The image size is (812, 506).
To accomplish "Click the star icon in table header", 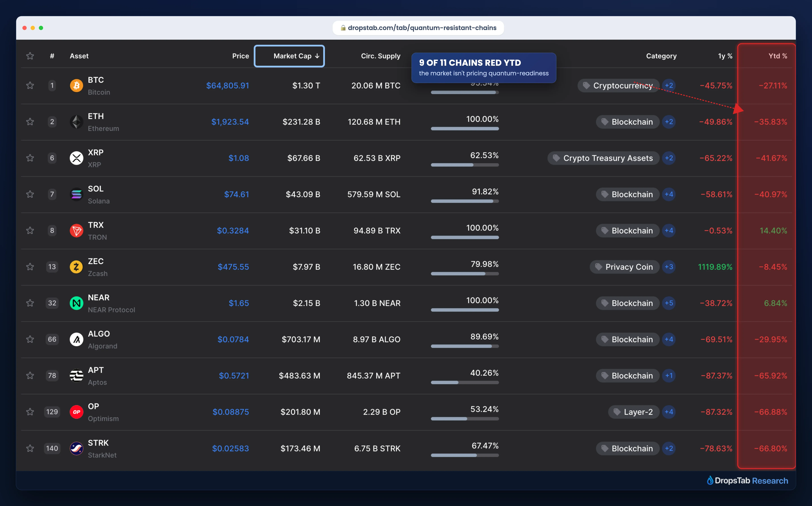I will 30,56.
